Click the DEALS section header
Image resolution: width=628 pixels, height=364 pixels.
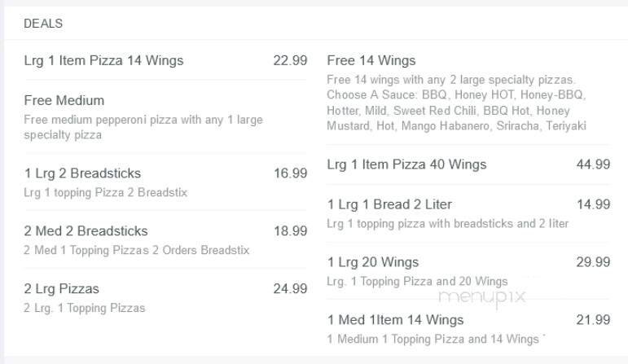pos(43,24)
